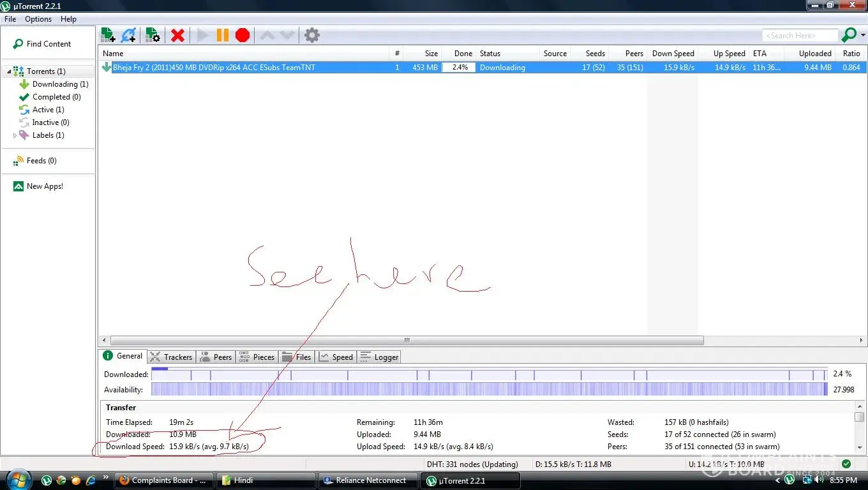Viewport: 868px width, 490px height.
Task: Open the Speed graph tab
Action: pos(336,357)
